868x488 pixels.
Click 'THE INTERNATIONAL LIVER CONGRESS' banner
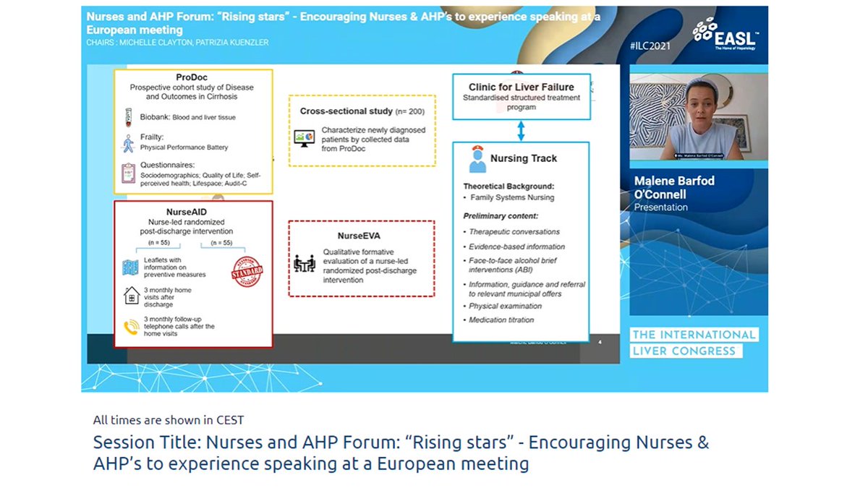pyautogui.click(x=694, y=343)
